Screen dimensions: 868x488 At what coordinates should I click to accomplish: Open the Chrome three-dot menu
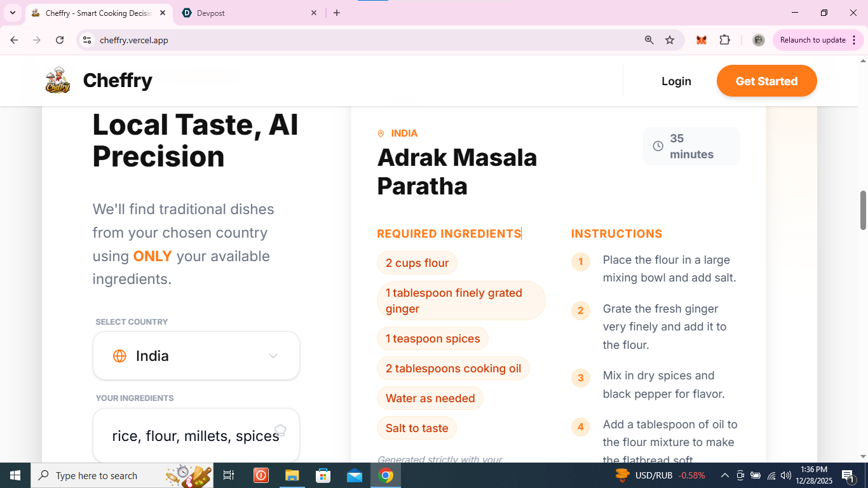pos(854,40)
